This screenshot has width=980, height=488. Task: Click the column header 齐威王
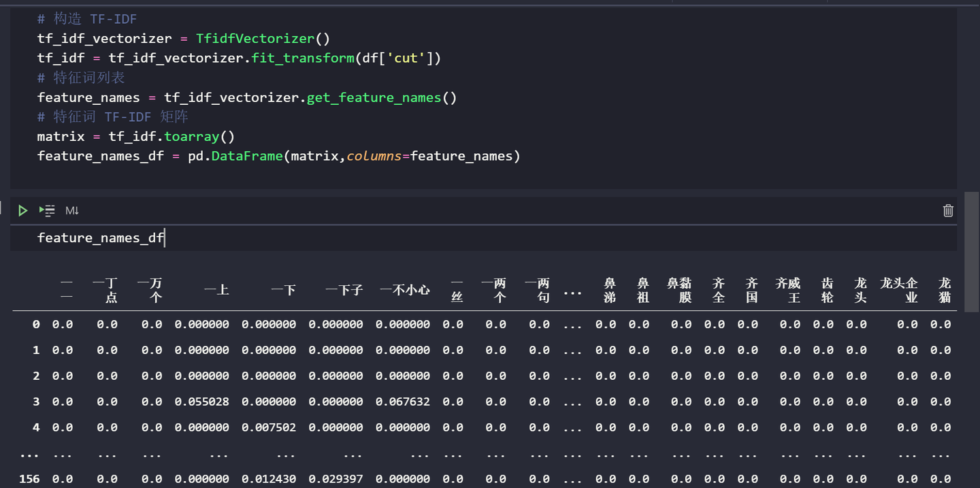pos(788,291)
